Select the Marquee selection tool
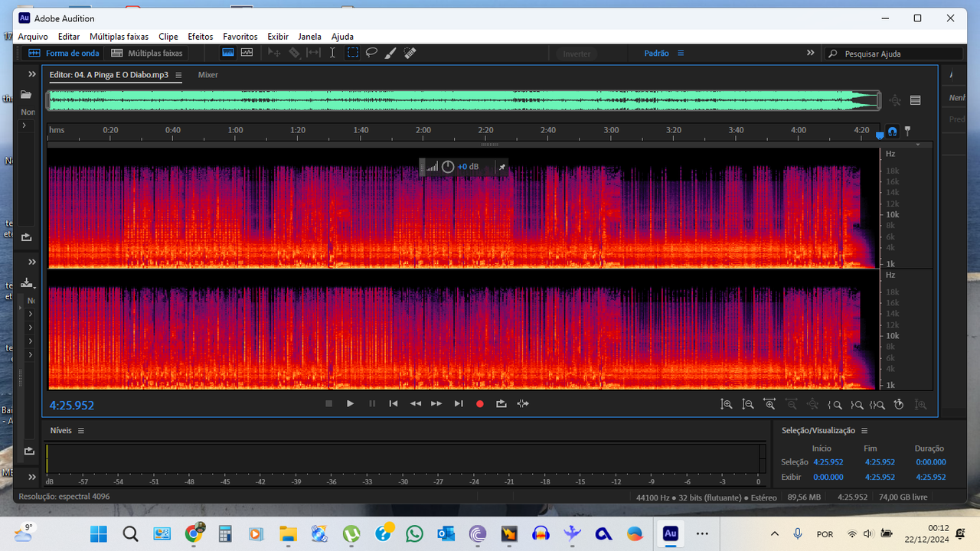The width and height of the screenshot is (980, 551). 352,53
